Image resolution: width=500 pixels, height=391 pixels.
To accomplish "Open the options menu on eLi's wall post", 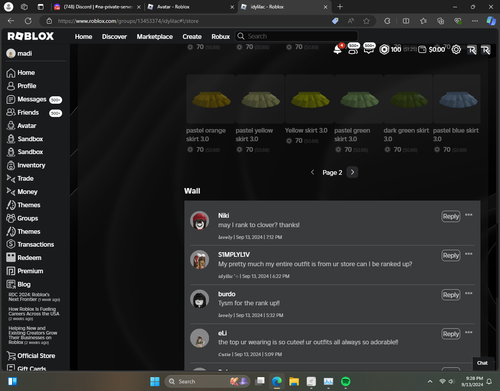I will (x=469, y=332).
